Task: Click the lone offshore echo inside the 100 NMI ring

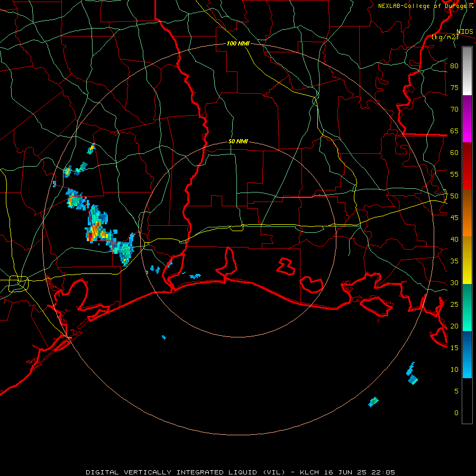Action: pos(164,337)
